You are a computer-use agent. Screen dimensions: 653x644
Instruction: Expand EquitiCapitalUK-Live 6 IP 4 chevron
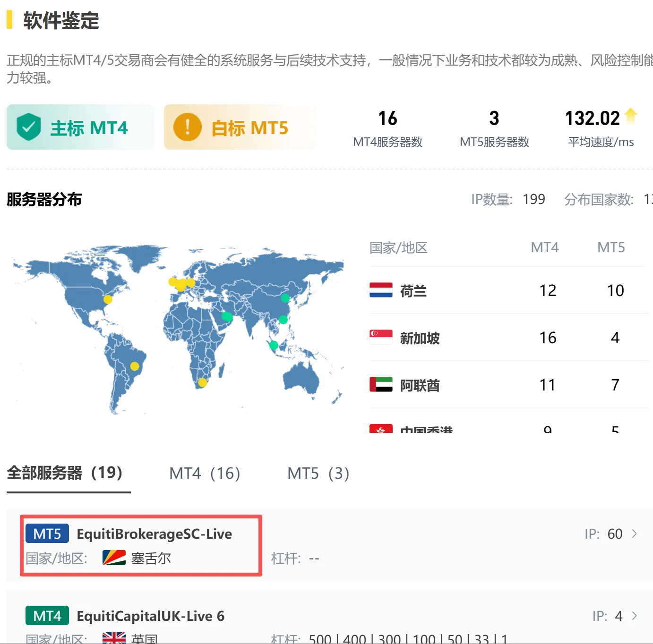click(x=635, y=616)
